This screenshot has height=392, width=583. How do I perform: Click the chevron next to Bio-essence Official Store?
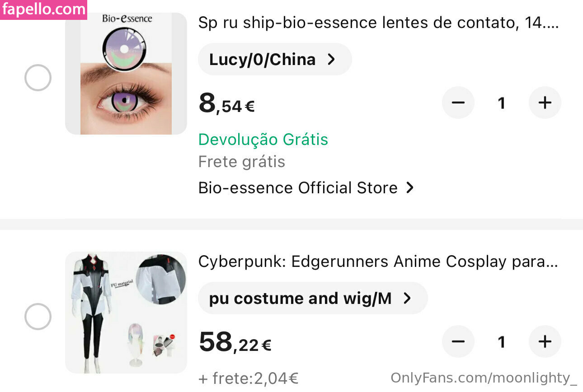409,188
